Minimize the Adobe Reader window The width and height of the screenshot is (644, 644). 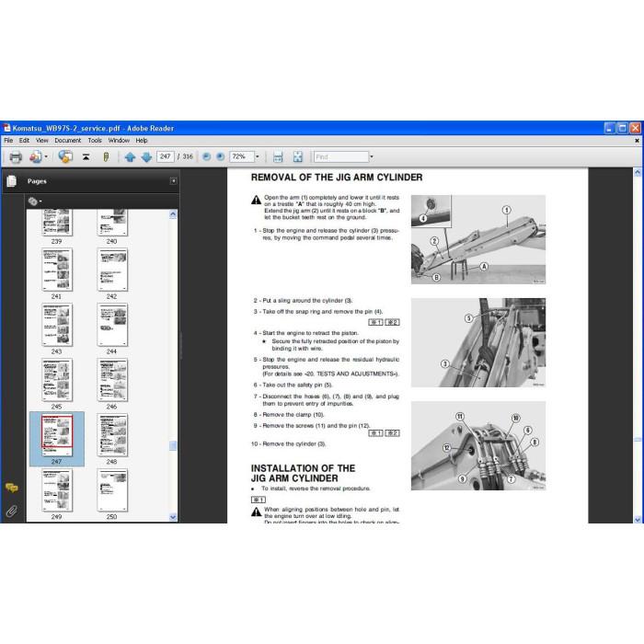(x=609, y=128)
